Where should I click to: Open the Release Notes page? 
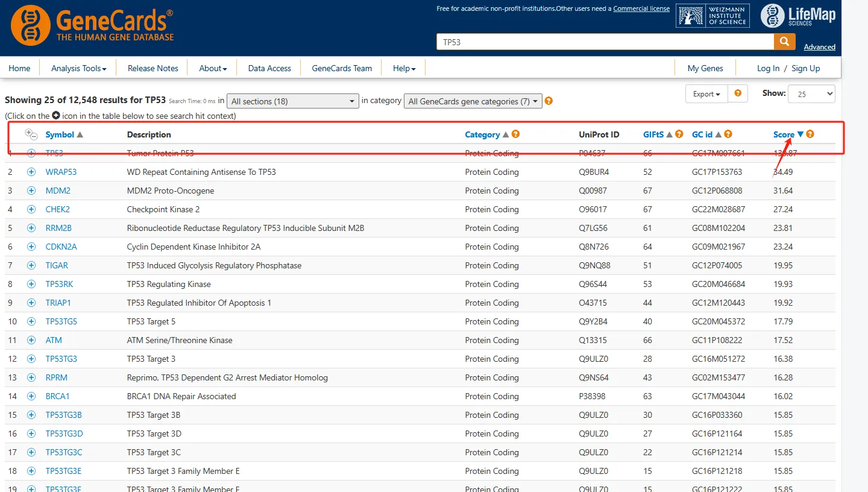(153, 68)
